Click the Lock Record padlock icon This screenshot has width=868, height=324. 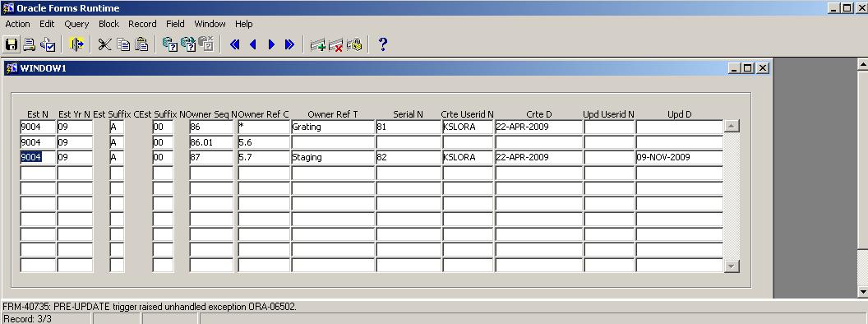[354, 44]
